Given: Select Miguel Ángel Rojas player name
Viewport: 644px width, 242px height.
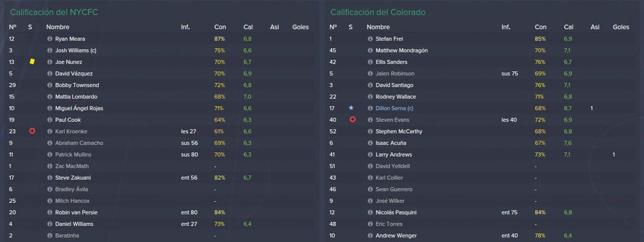Looking at the screenshot, I should [x=79, y=108].
